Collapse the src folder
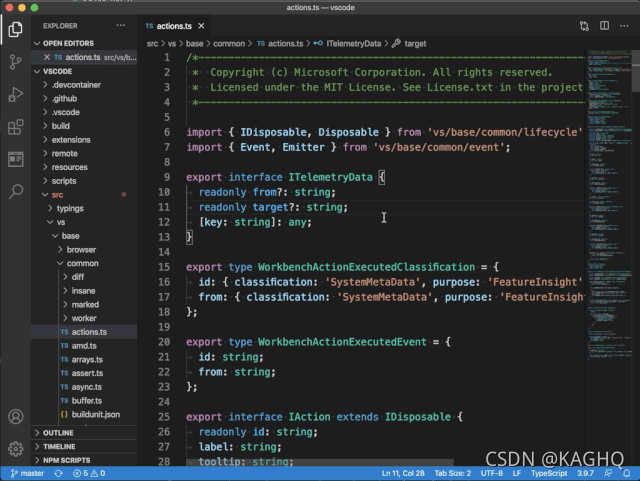 84,195
